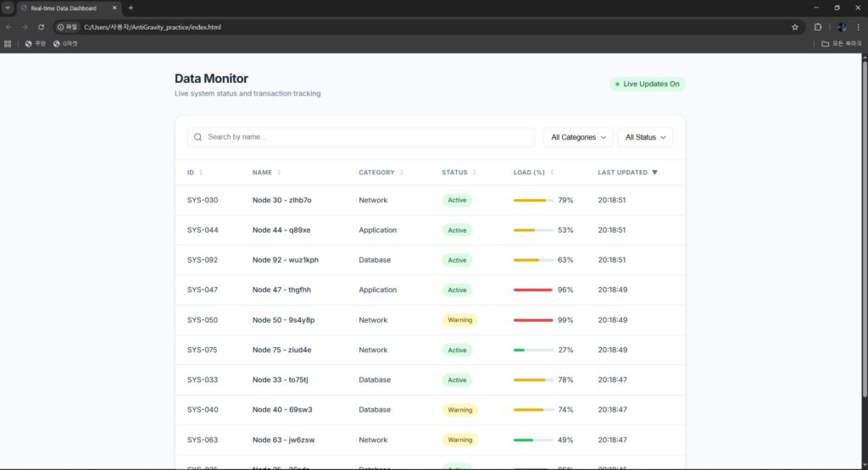Click the ID column sort icon
The image size is (868, 470).
[x=201, y=173]
